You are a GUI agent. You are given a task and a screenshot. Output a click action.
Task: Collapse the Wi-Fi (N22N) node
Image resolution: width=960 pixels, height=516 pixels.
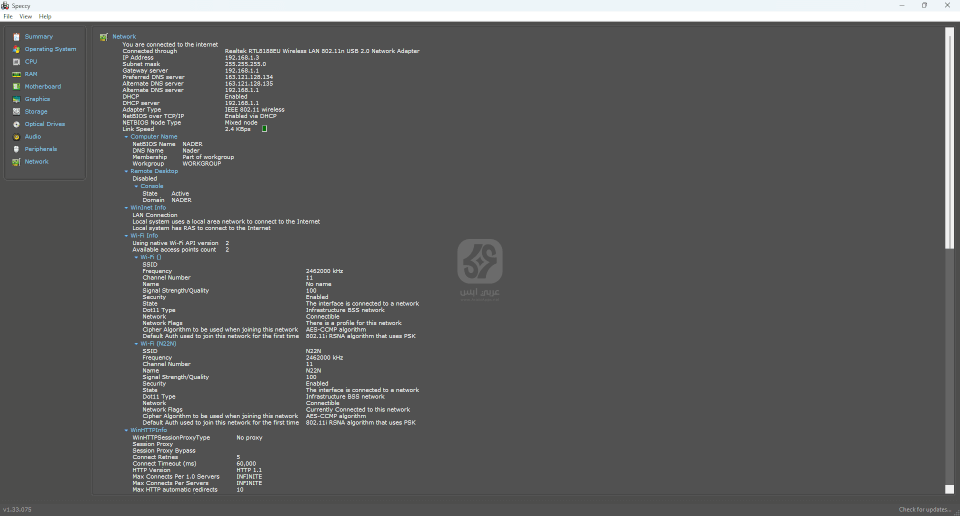136,344
